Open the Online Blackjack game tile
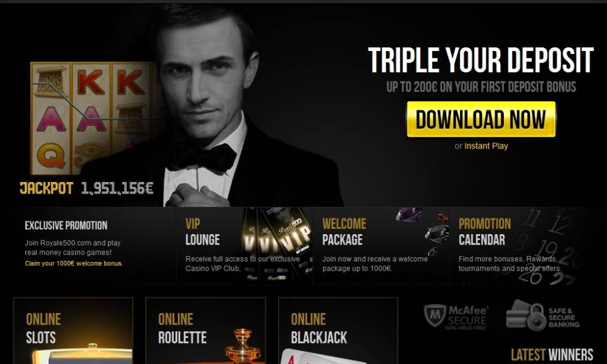This screenshot has width=607, height=364. tap(338, 331)
